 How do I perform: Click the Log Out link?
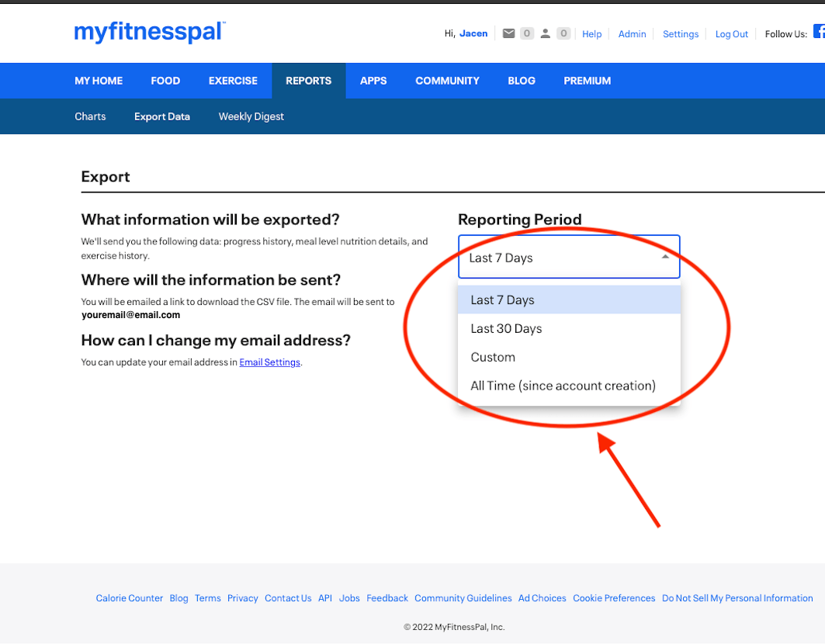click(x=731, y=33)
